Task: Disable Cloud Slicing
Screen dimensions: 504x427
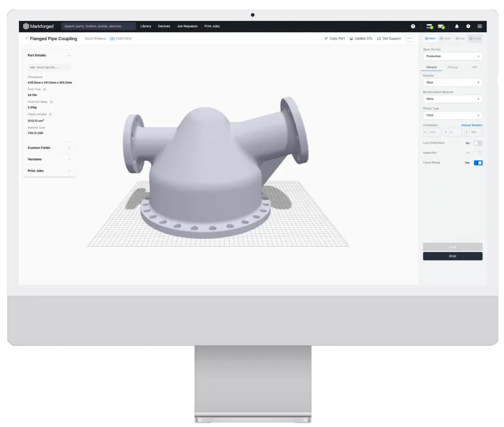Action: 478,162
